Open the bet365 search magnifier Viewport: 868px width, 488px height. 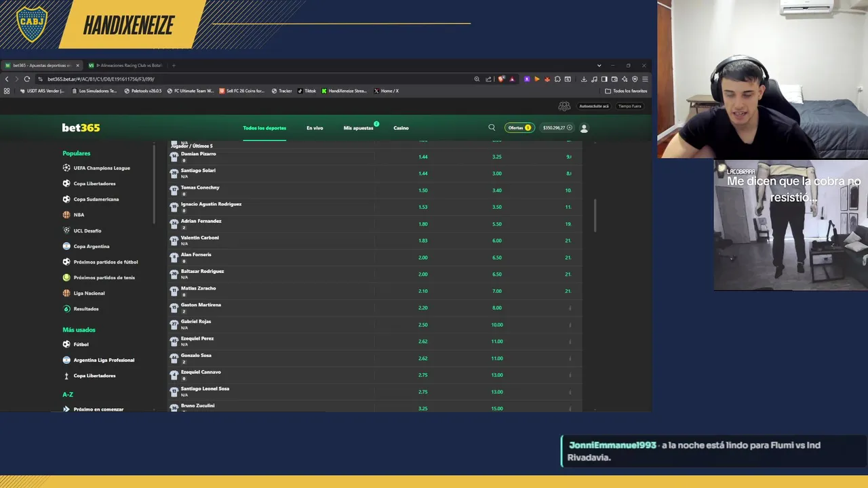coord(492,127)
